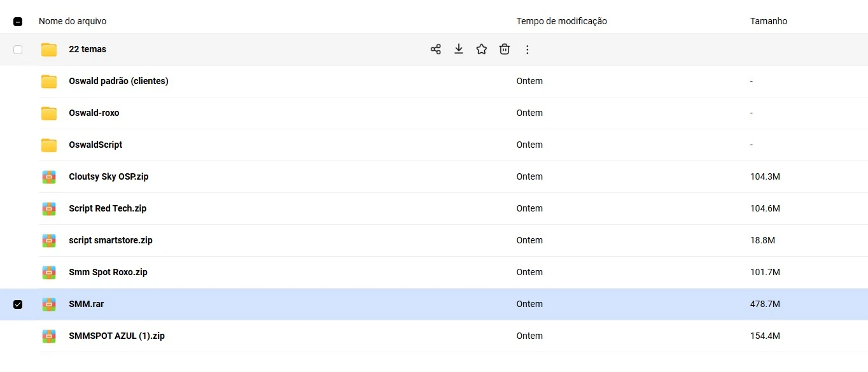Toggle the select-all checkbox in header
This screenshot has width=868, height=372.
(x=18, y=22)
